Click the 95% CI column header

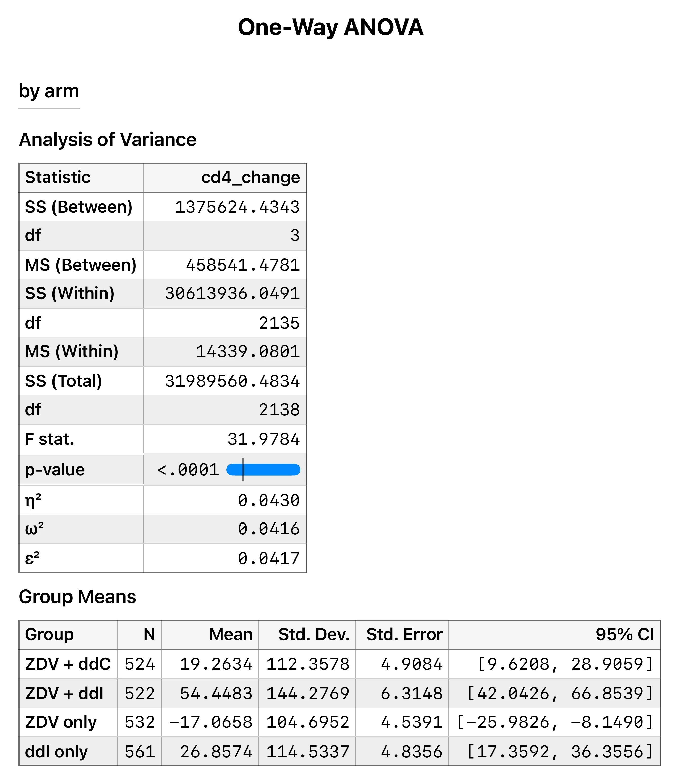[x=625, y=634]
